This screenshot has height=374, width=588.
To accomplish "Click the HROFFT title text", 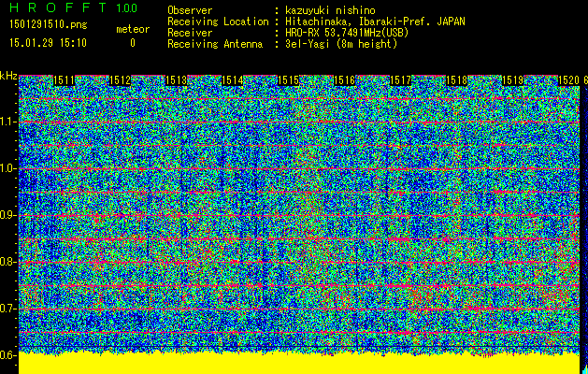I will tap(56, 8).
